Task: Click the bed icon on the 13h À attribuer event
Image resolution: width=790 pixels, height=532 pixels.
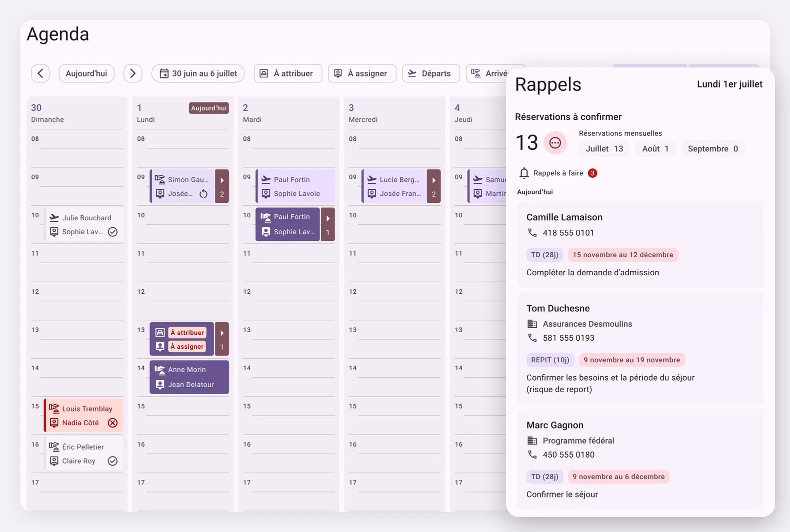Action: pos(160,333)
